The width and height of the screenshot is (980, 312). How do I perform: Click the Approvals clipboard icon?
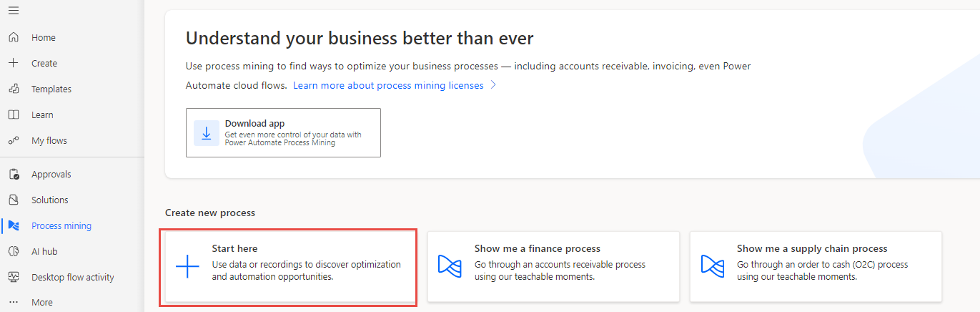pyautogui.click(x=14, y=174)
